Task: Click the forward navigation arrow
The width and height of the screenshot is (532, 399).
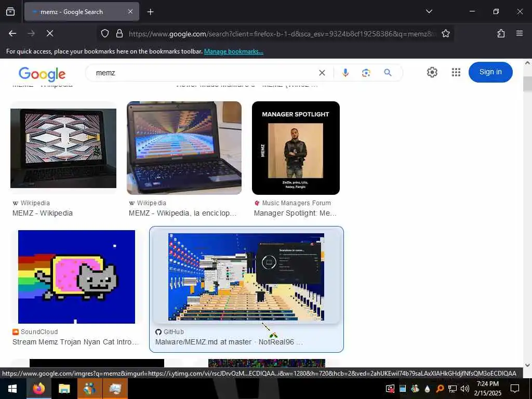Action: click(31, 33)
